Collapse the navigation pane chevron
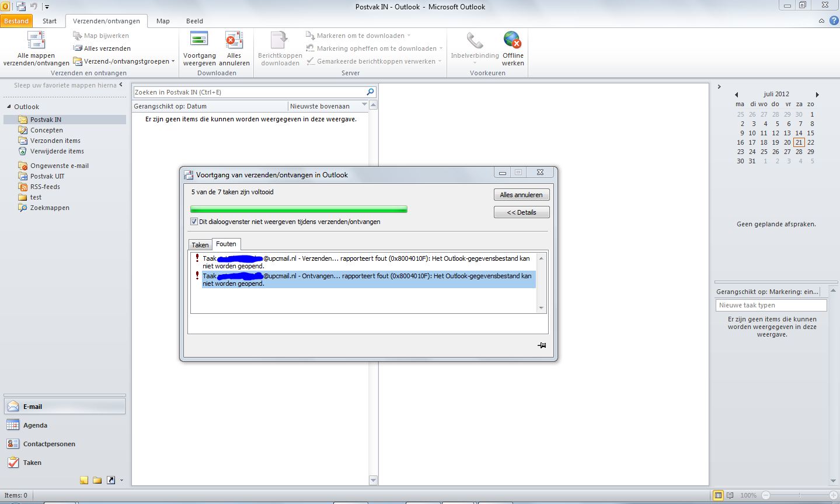 point(121,85)
